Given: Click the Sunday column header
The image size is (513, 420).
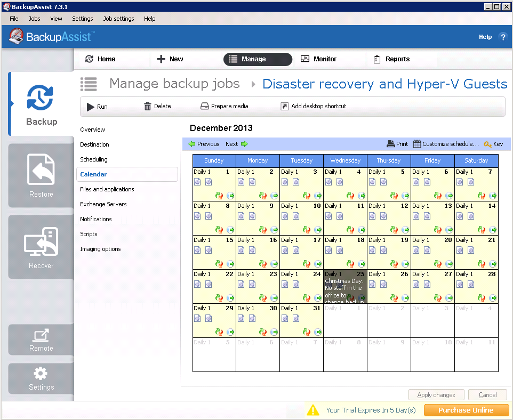Looking at the screenshot, I should [x=214, y=160].
